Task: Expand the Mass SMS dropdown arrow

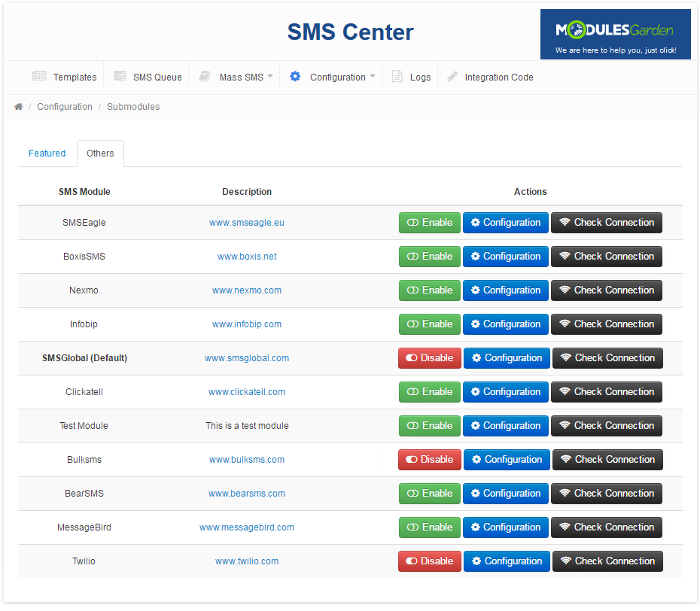Action: coord(270,76)
